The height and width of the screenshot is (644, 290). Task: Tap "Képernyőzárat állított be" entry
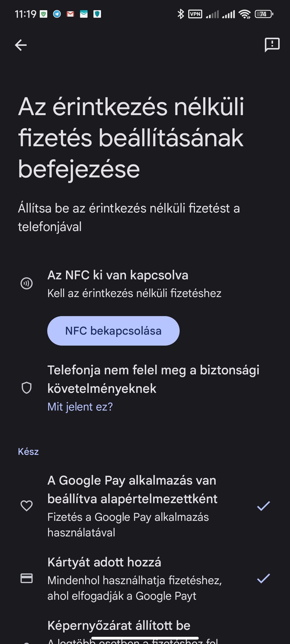(x=119, y=626)
